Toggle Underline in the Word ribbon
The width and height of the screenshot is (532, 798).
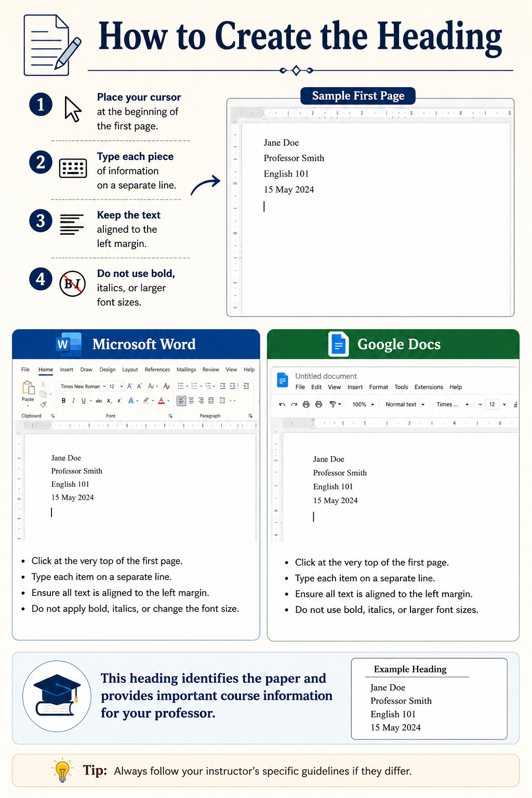[84, 401]
